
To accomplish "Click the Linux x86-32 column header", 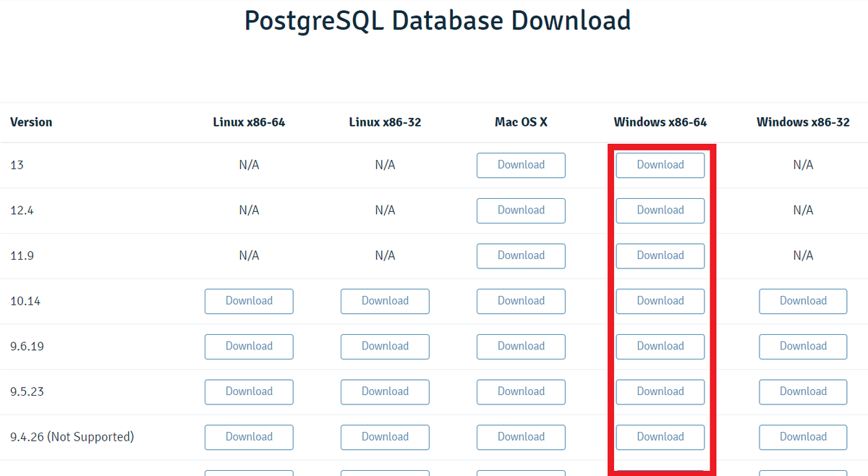I will (x=385, y=122).
